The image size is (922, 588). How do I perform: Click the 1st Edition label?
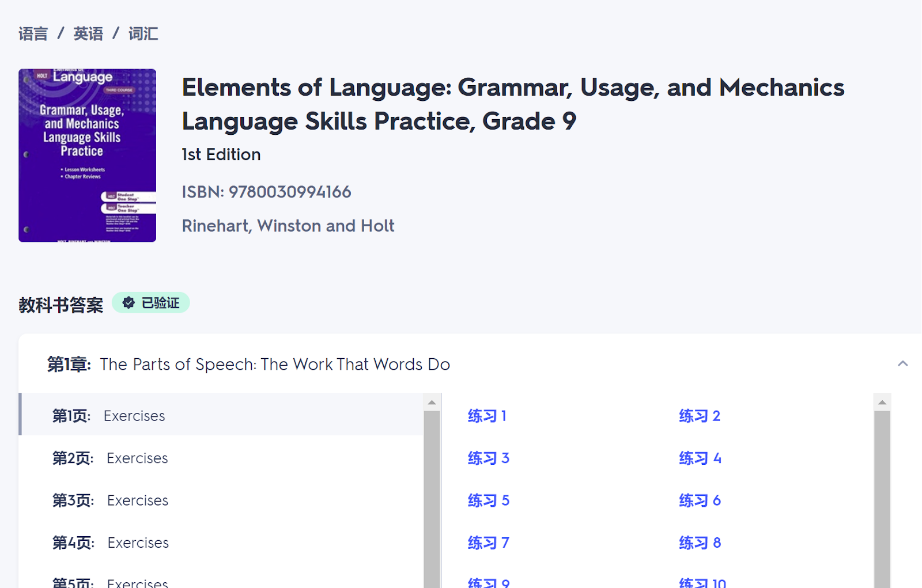coord(221,154)
